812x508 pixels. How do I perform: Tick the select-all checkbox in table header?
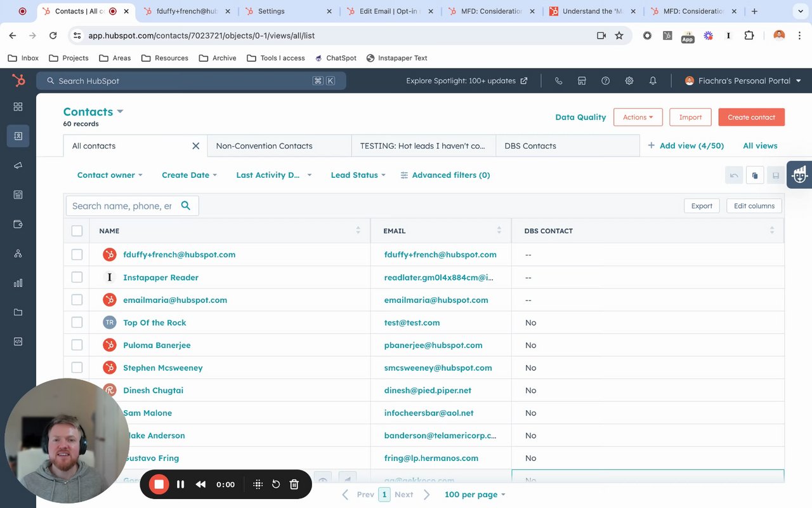click(x=77, y=231)
